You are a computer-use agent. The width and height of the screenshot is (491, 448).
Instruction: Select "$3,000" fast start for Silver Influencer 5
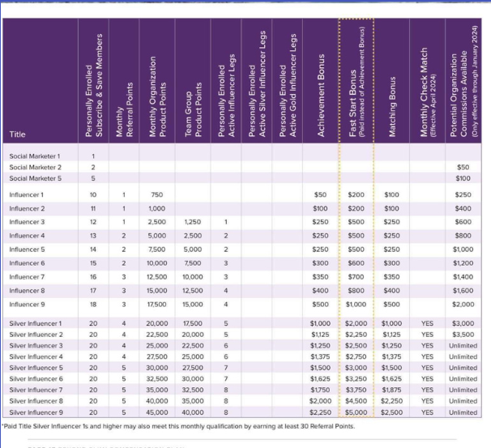(x=356, y=368)
